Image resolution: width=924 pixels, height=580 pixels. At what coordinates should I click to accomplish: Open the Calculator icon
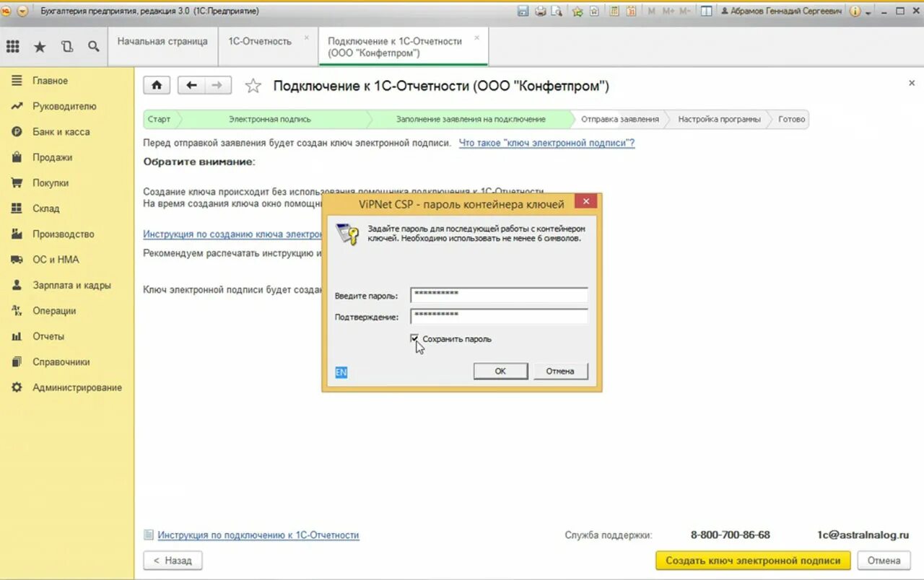(x=614, y=11)
